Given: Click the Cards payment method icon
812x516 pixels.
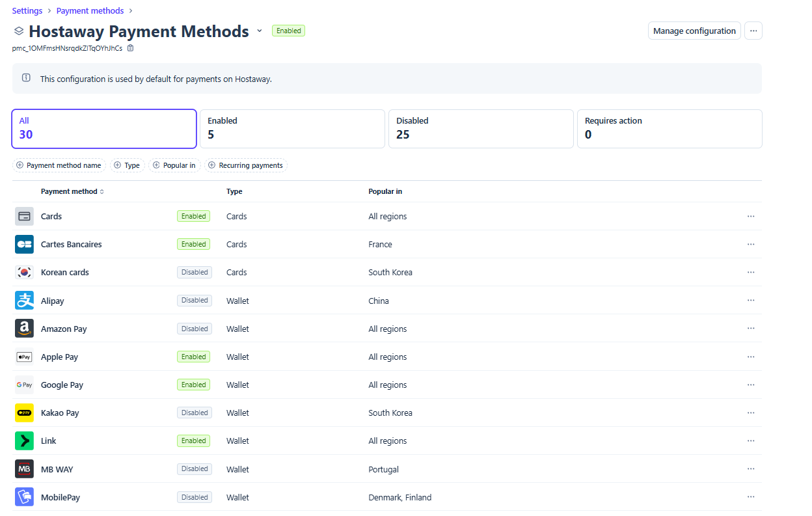Looking at the screenshot, I should pyautogui.click(x=24, y=216).
